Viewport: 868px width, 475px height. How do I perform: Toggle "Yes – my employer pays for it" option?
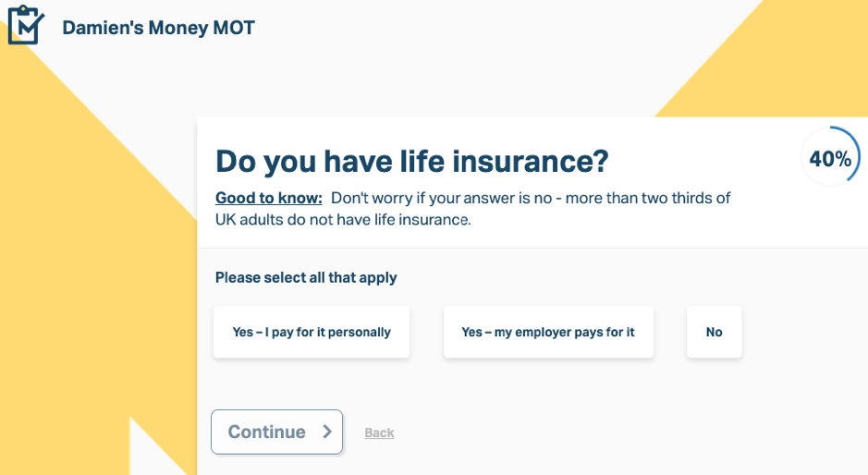pos(548,332)
